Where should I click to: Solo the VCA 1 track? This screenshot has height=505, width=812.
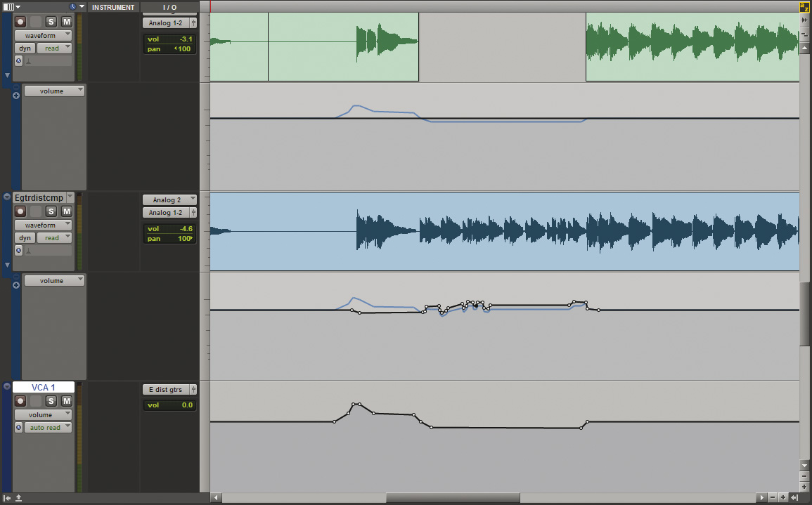(x=51, y=401)
